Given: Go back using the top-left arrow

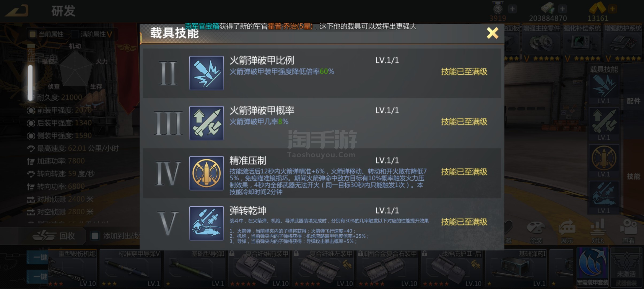Looking at the screenshot, I should pyautogui.click(x=17, y=11).
